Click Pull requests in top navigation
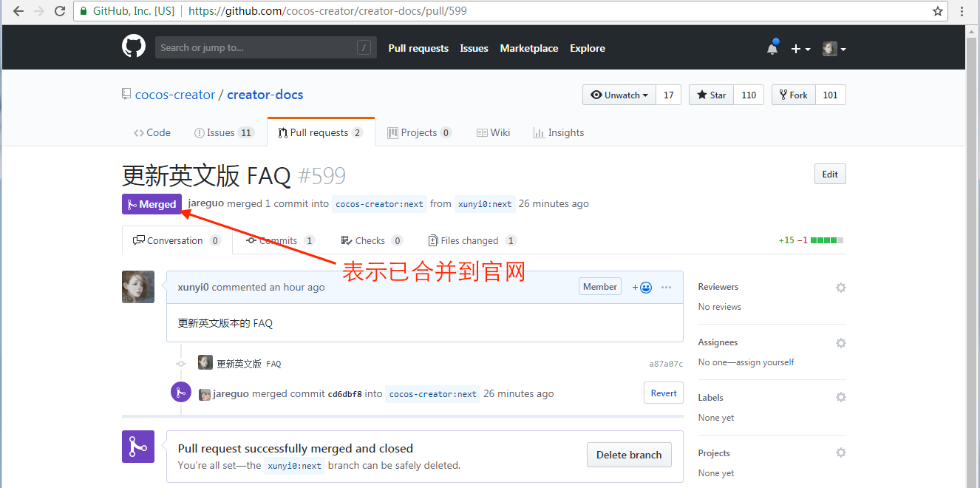The image size is (980, 488). pyautogui.click(x=418, y=48)
